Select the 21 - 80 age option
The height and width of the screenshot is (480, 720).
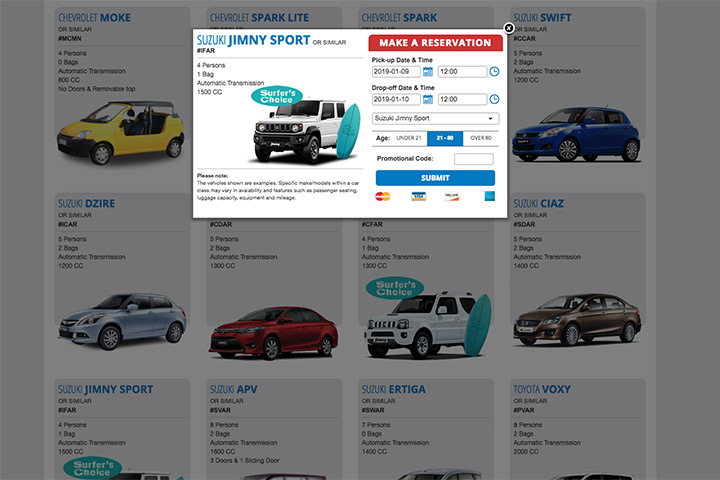click(x=445, y=138)
